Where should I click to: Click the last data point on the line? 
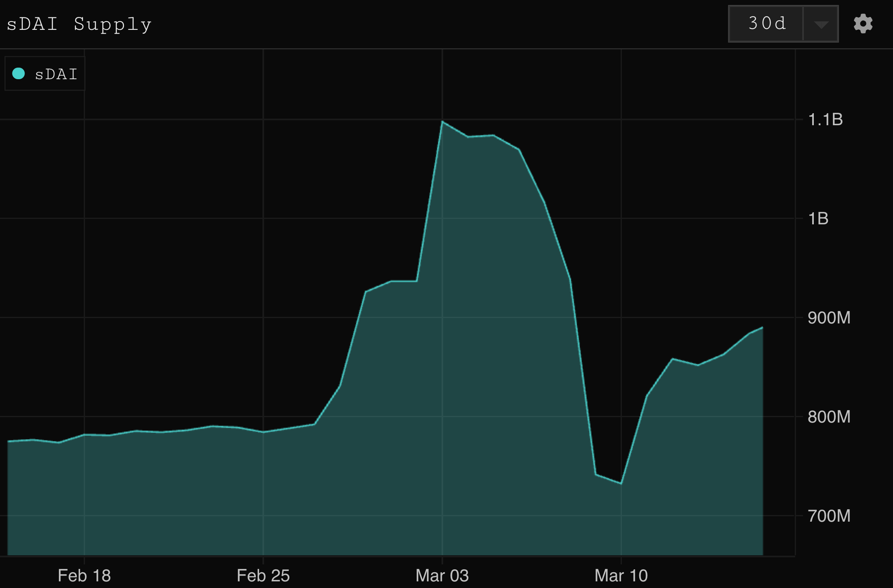click(x=762, y=328)
